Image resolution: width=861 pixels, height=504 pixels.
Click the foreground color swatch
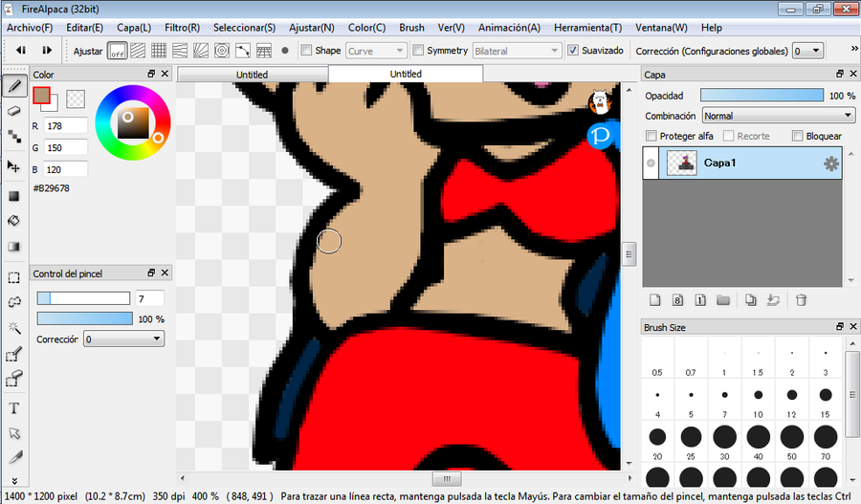pyautogui.click(x=41, y=96)
